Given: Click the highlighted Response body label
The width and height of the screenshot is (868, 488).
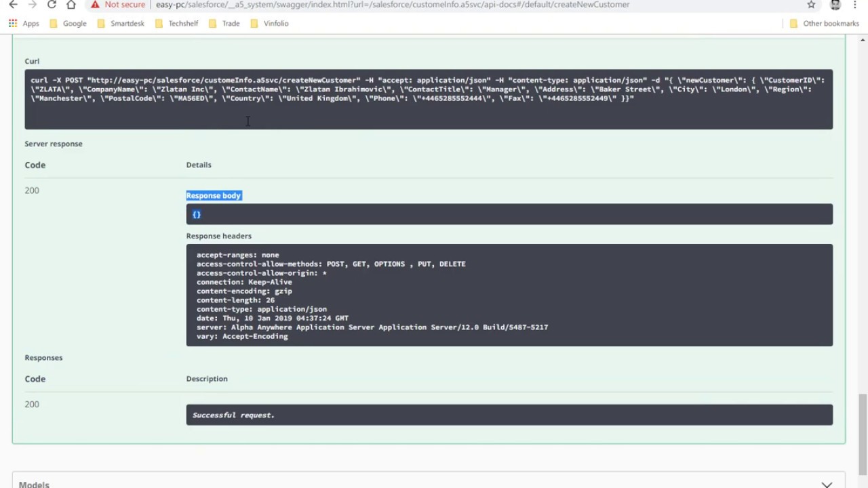Looking at the screenshot, I should coord(214,195).
